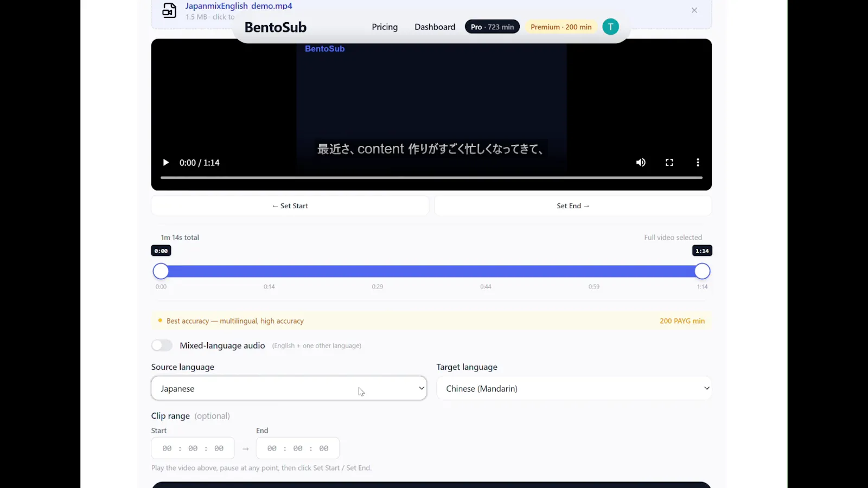
Task: Click the video progress bar
Action: (x=431, y=177)
